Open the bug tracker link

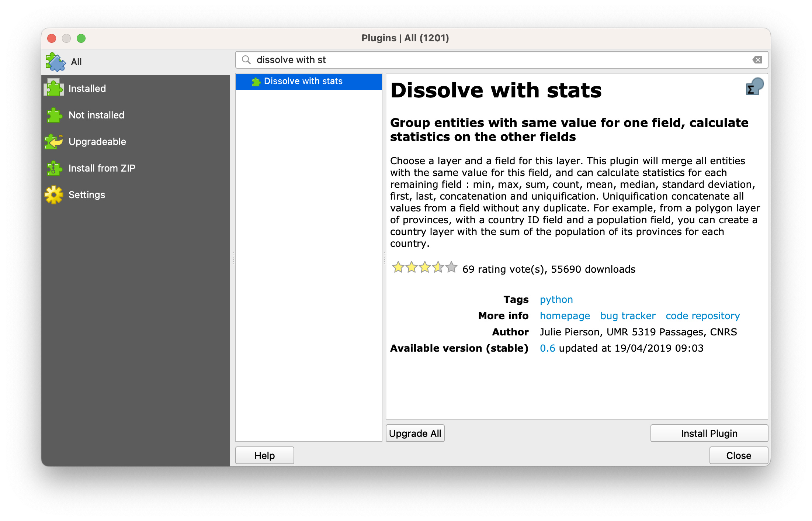[628, 316]
